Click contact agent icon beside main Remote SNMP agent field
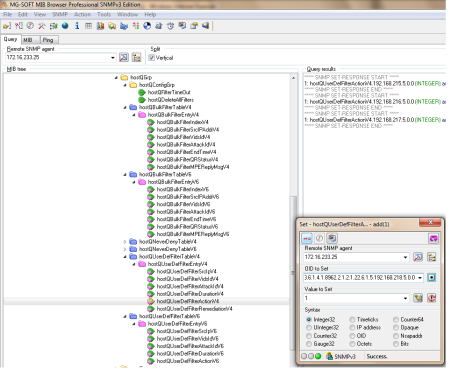 (124, 57)
